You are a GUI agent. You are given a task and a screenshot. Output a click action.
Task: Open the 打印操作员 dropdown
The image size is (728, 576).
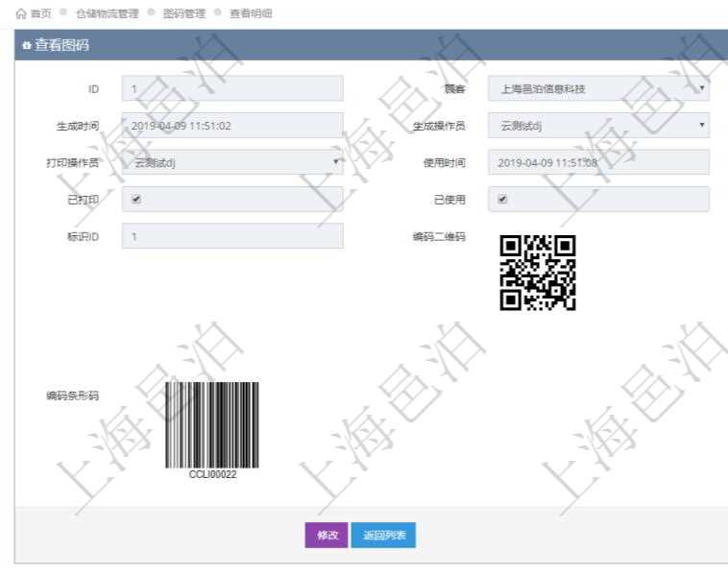tap(232, 162)
